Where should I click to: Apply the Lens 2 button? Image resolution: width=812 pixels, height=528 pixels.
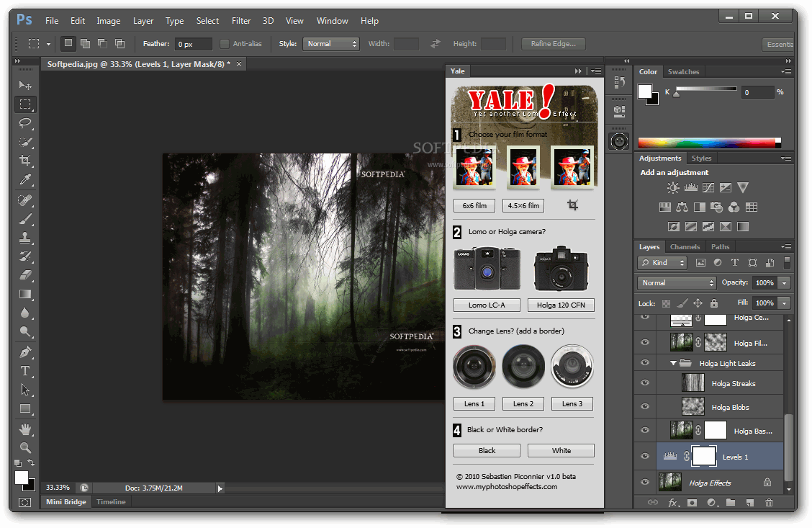pyautogui.click(x=523, y=403)
